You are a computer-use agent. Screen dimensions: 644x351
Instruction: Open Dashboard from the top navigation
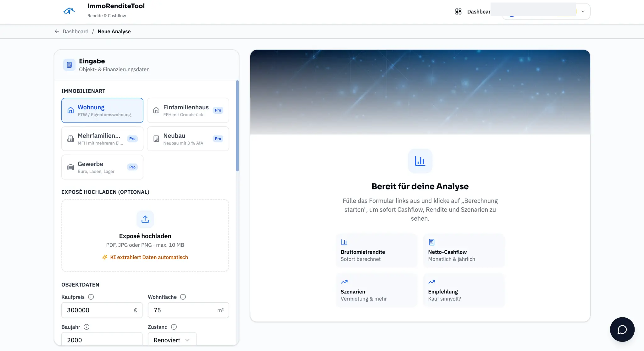pos(479,12)
